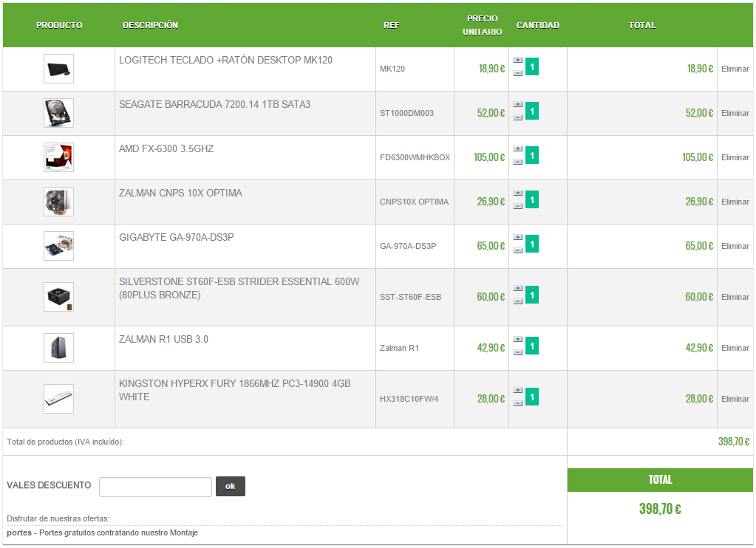Click the CANTIDAD column header
756x548 pixels.
pos(537,25)
